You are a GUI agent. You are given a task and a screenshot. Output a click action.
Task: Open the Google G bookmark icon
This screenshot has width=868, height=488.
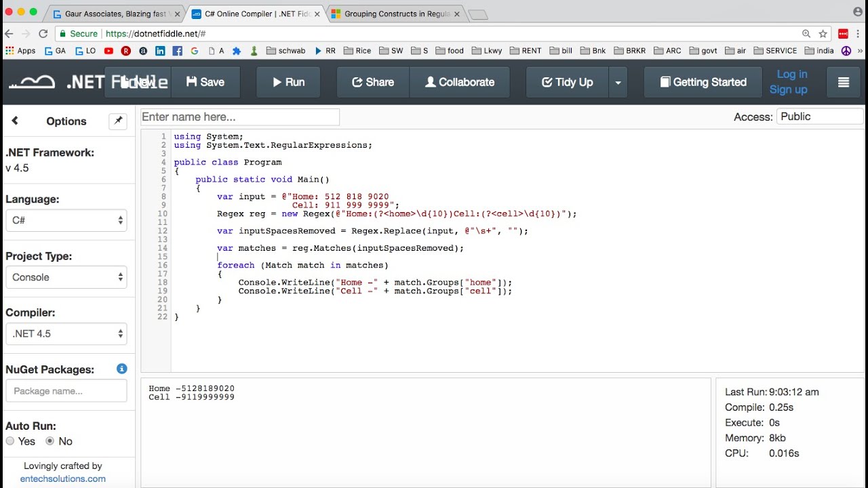click(195, 51)
